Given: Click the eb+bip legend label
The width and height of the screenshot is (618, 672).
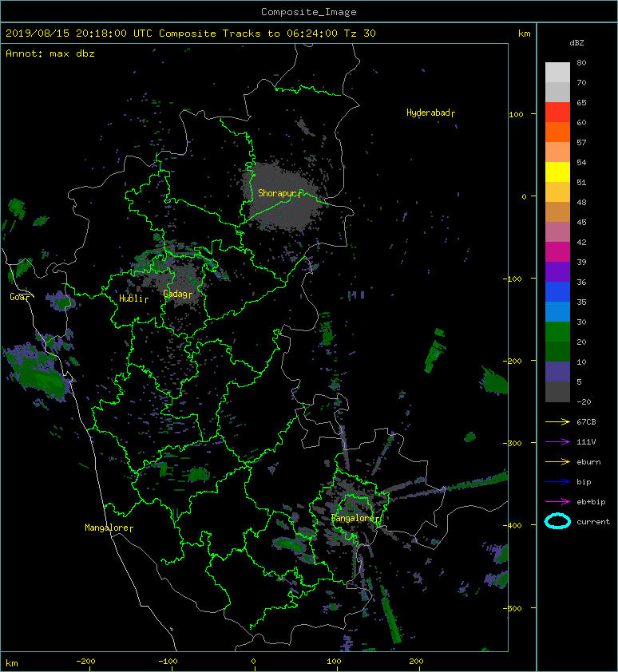Looking at the screenshot, I should coord(591,501).
